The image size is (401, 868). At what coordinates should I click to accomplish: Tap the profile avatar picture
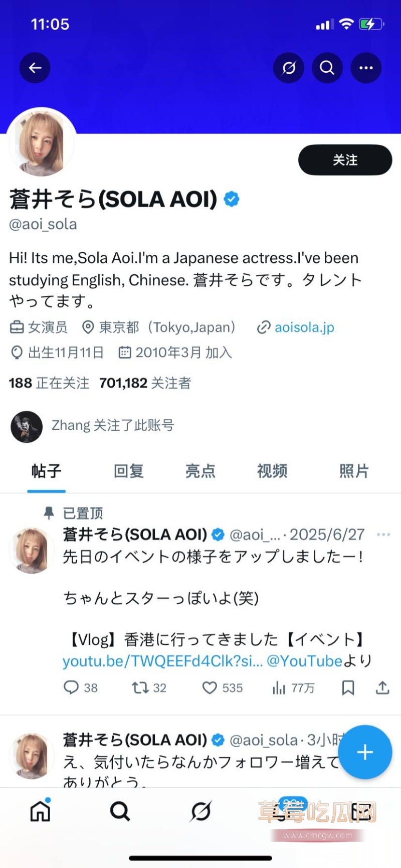(x=42, y=143)
